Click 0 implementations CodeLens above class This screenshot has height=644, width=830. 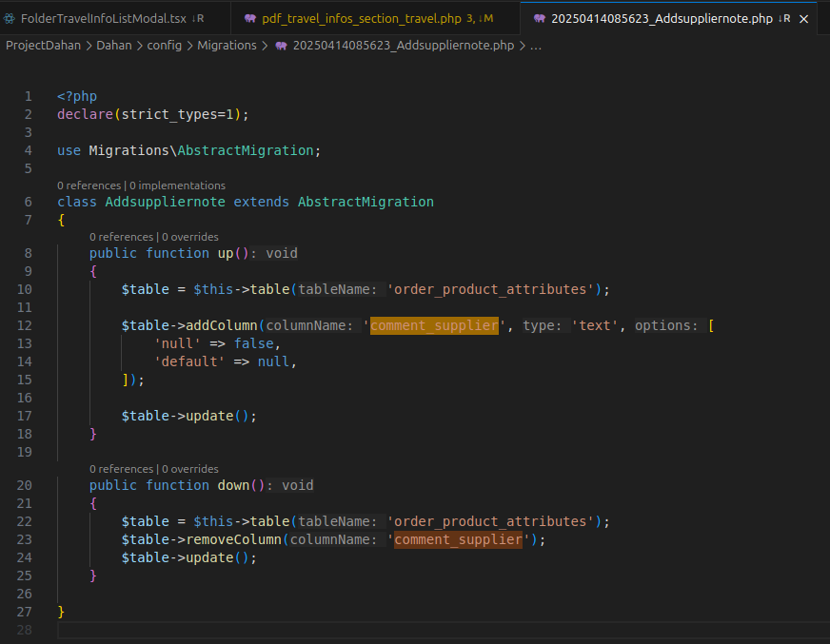pyautogui.click(x=177, y=185)
